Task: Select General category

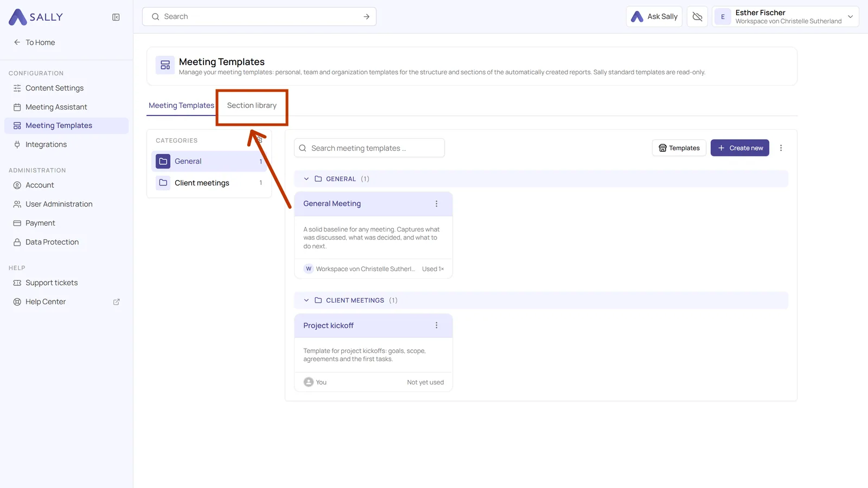Action: pos(209,162)
